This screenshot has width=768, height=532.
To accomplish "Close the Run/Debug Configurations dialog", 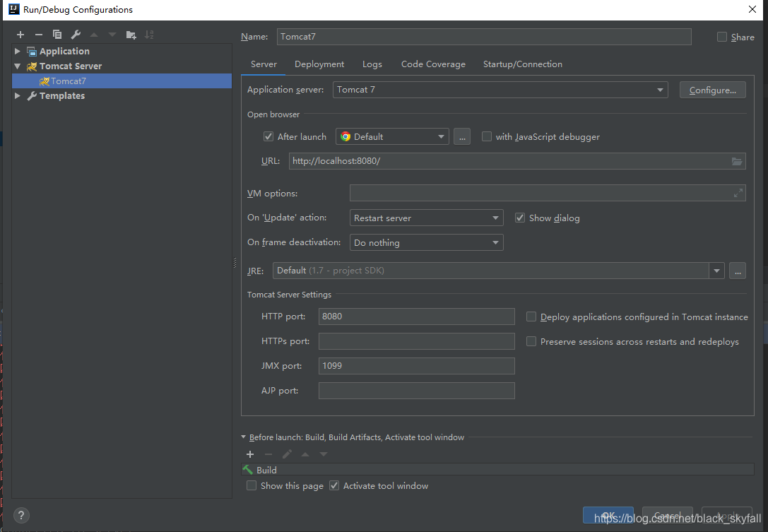I will 752,9.
